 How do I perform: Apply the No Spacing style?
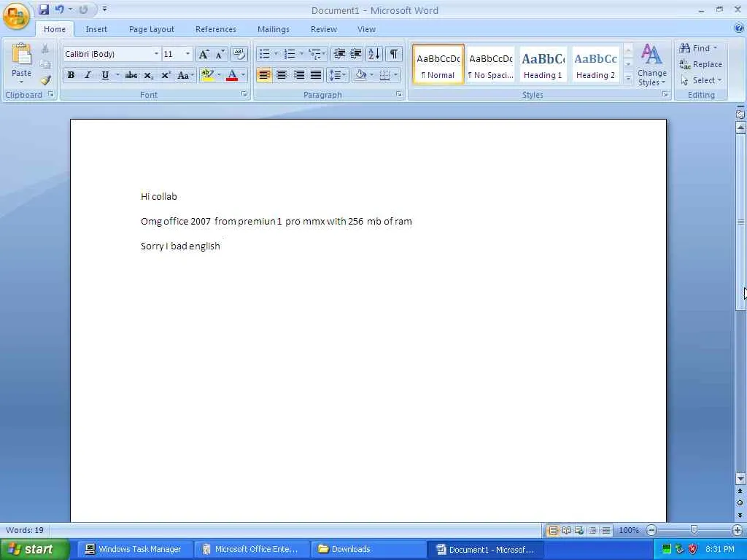(x=491, y=65)
